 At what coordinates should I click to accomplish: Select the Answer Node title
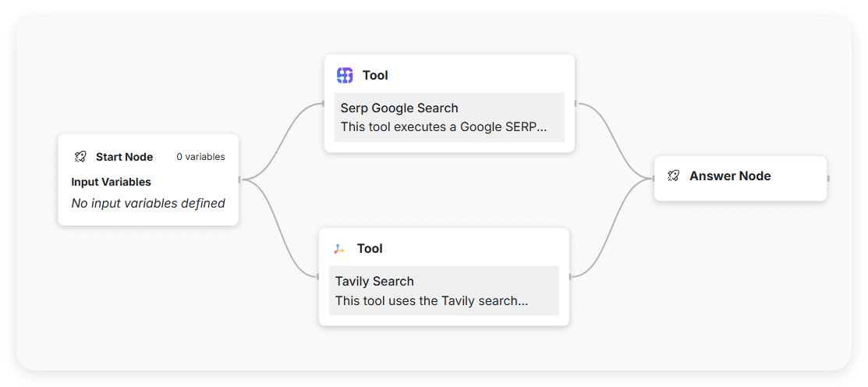point(730,176)
